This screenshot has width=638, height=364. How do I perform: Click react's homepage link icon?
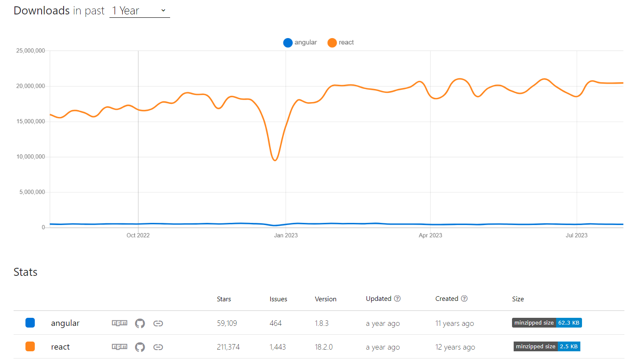pyautogui.click(x=158, y=347)
